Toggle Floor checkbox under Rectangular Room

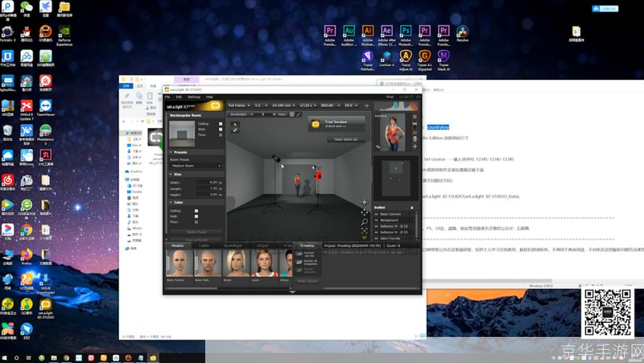(x=220, y=135)
